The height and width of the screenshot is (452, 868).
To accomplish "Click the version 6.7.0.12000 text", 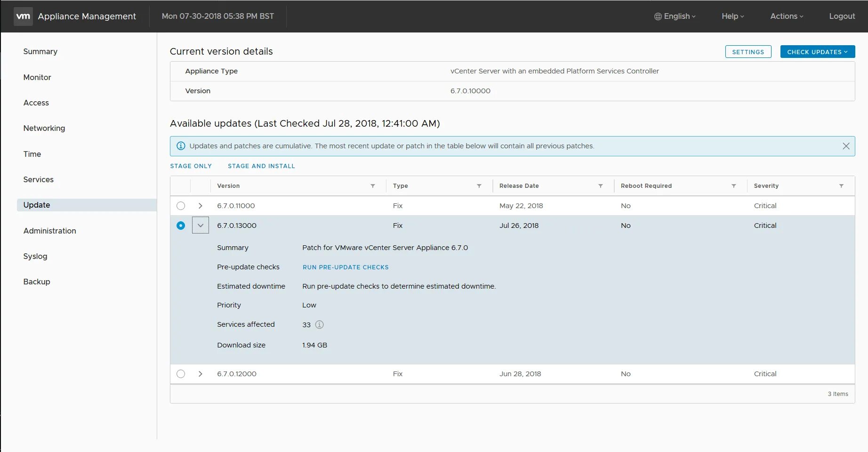I will coord(237,374).
